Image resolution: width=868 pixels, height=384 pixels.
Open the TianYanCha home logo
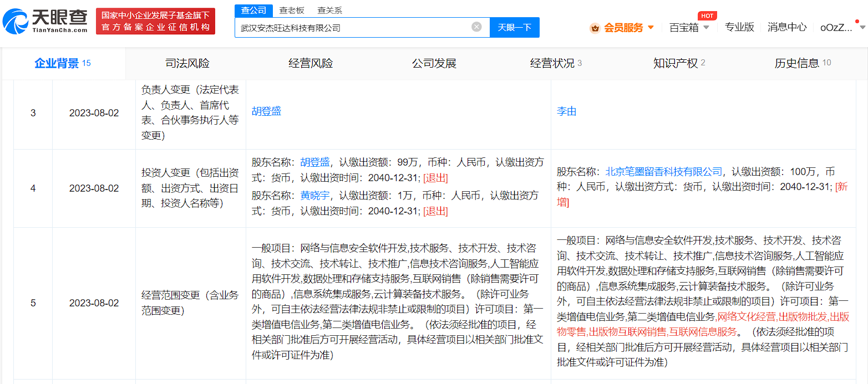tap(45, 21)
